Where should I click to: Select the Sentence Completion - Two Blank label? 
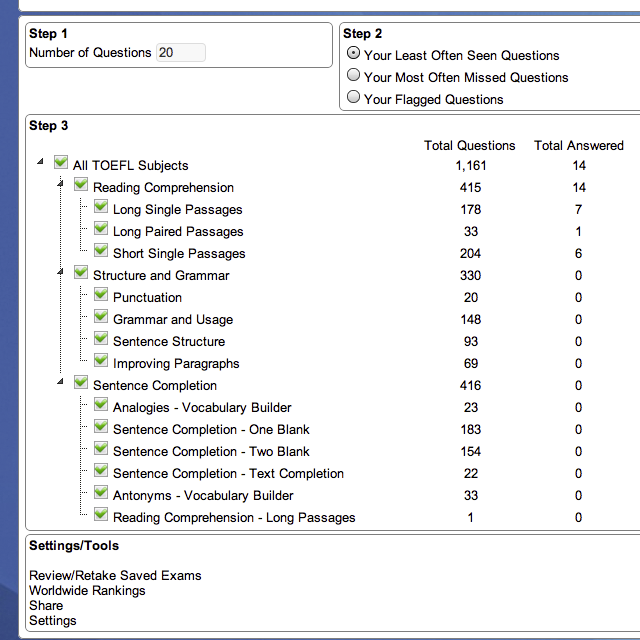(211, 452)
